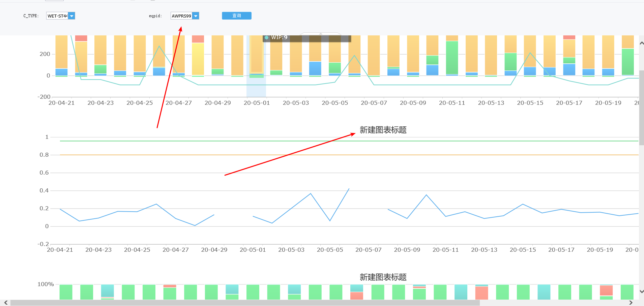Click the 0.4 y-axis label of the line chart

44,191
